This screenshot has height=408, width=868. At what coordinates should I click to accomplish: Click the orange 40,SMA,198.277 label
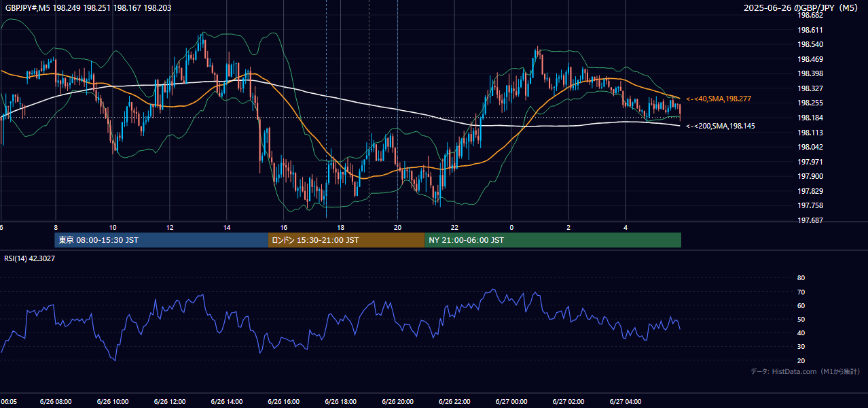click(718, 99)
